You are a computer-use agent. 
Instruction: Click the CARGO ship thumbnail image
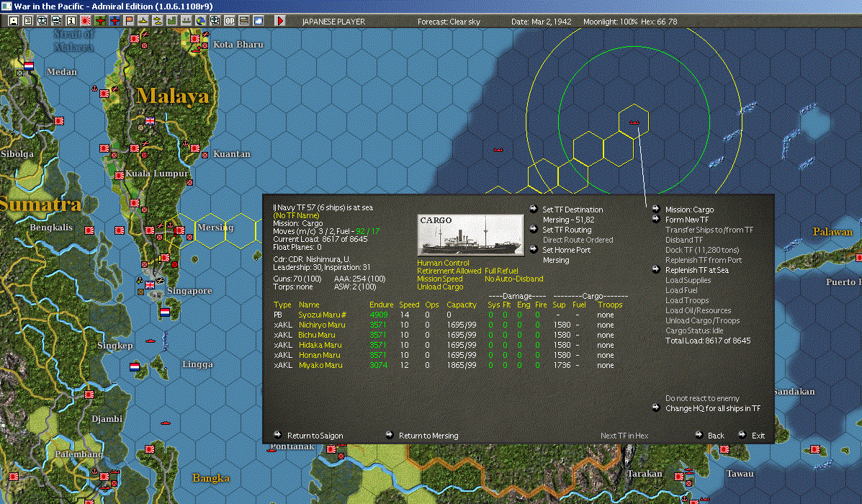[470, 235]
